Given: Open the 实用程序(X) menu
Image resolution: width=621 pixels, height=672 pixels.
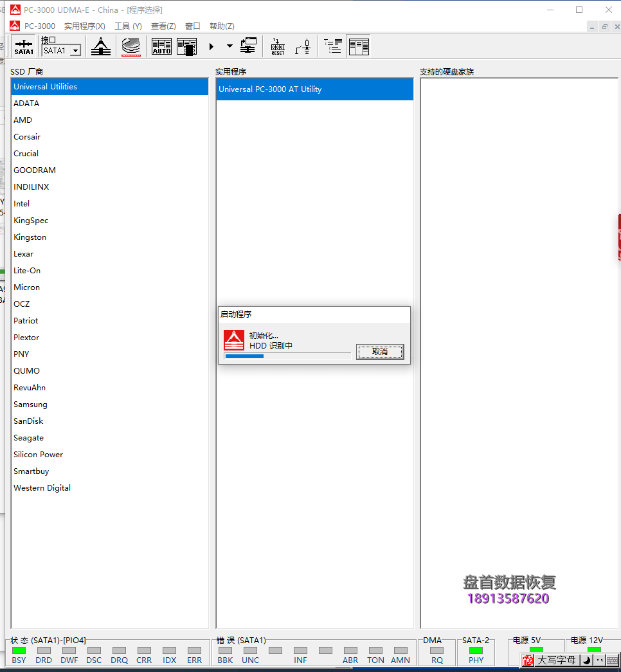Looking at the screenshot, I should pyautogui.click(x=84, y=26).
